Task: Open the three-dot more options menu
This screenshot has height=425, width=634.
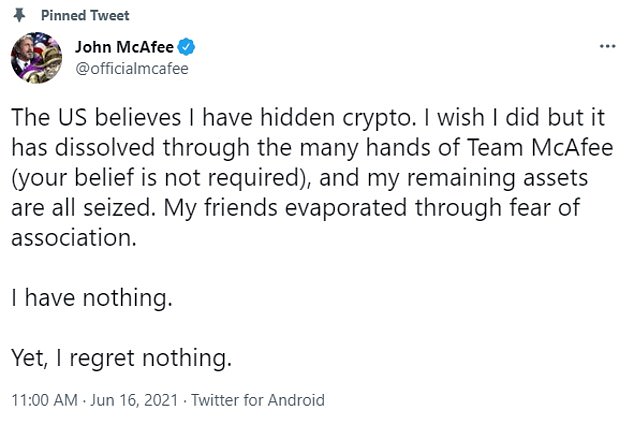Action: (607, 47)
